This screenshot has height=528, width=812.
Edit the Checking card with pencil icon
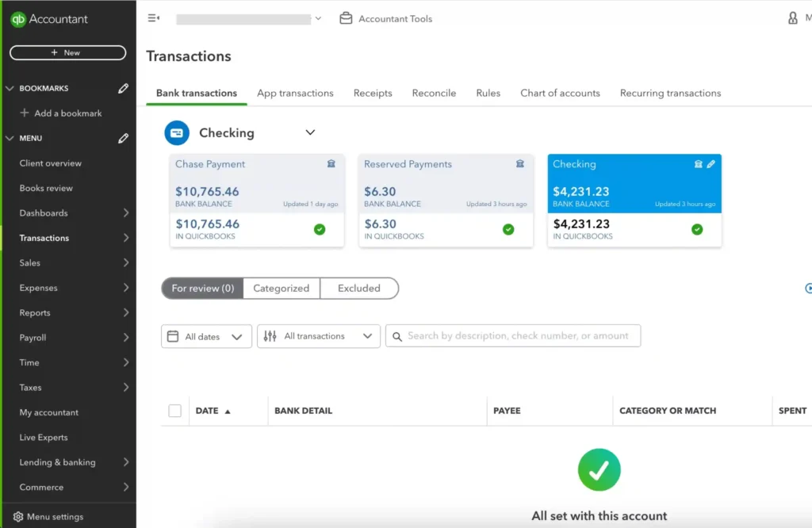(711, 164)
